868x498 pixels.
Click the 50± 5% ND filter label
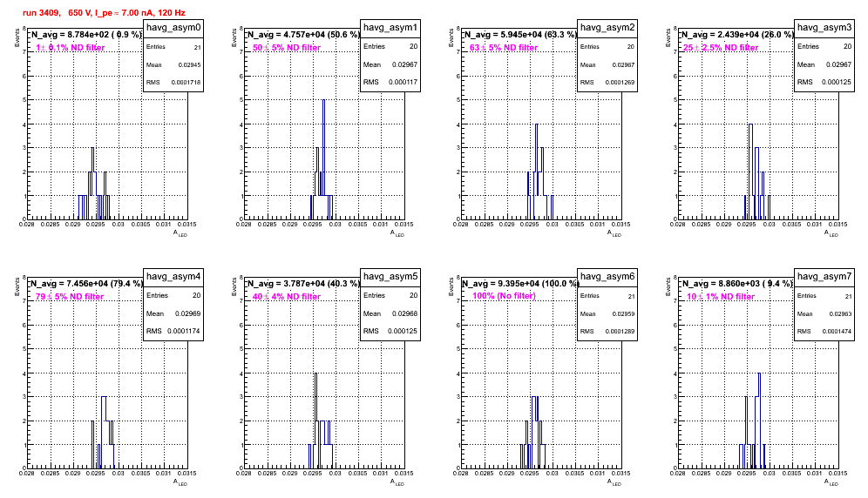pyautogui.click(x=287, y=48)
